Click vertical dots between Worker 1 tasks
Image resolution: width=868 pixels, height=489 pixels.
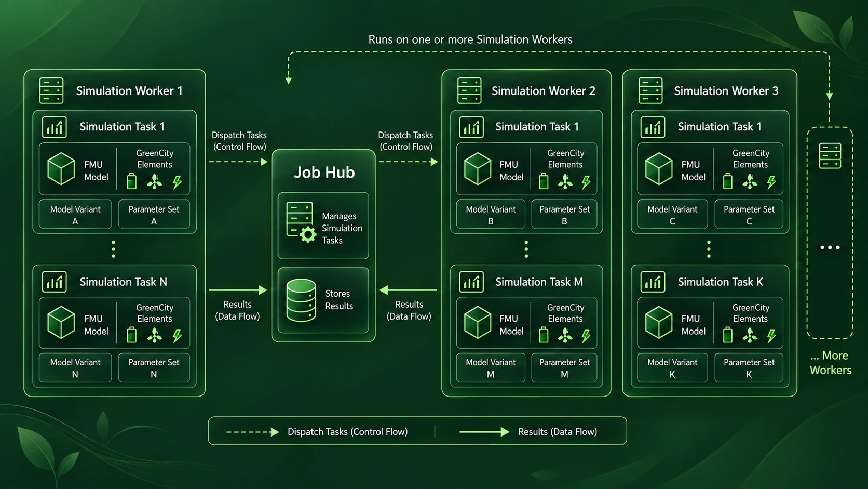114,249
